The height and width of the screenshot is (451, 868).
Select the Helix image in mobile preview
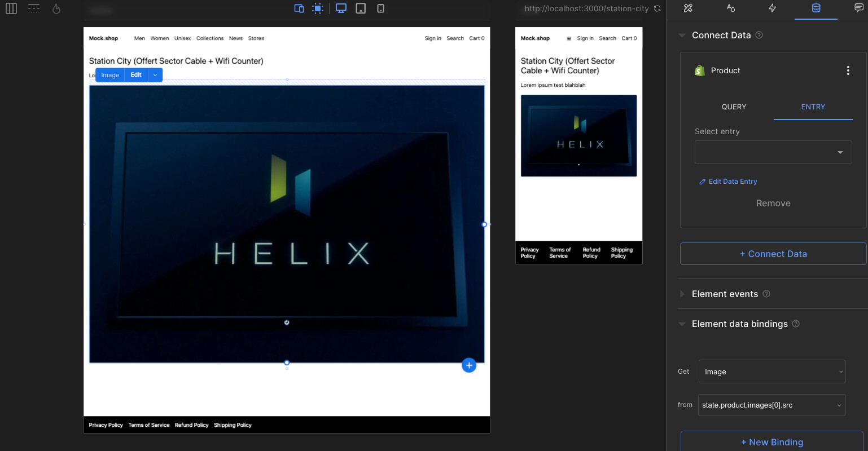pos(578,135)
